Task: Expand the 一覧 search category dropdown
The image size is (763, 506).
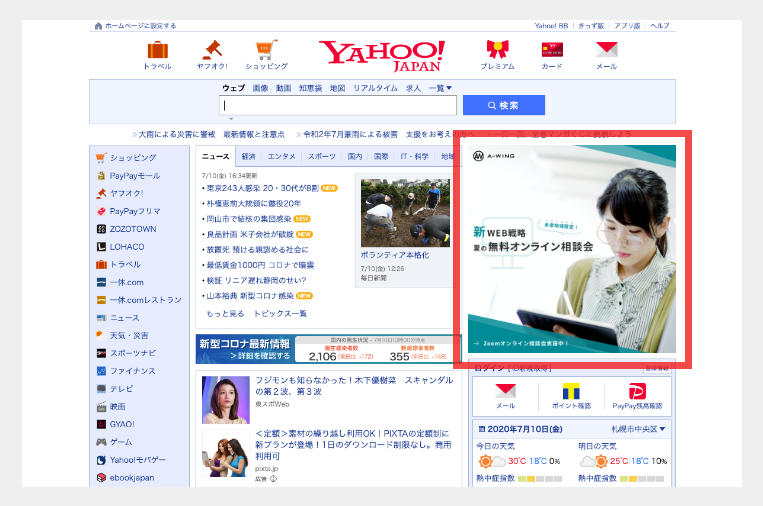Action: click(440, 88)
